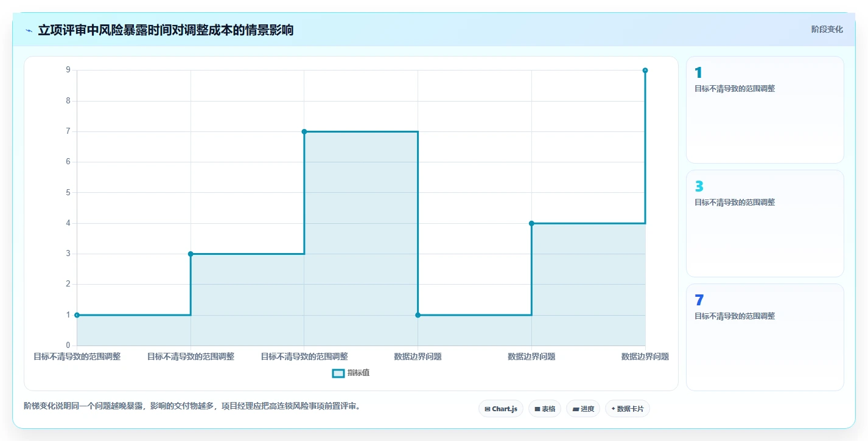Click the Chart.js chip
The width and height of the screenshot is (868, 441).
tap(501, 409)
